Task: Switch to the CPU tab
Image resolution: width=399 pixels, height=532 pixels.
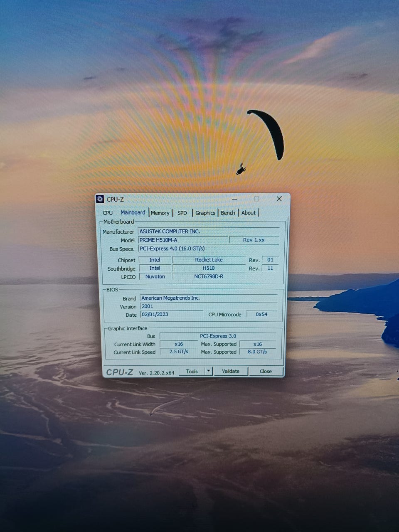Action: click(x=108, y=213)
